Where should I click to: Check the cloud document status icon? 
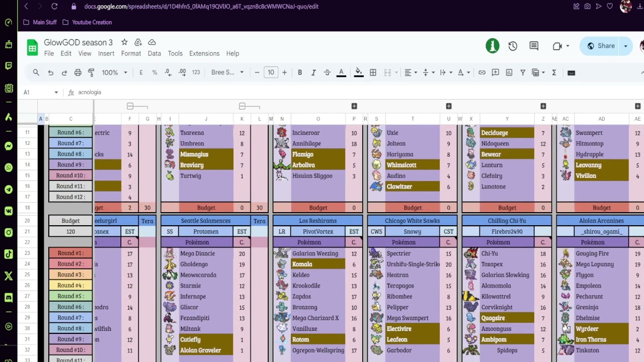coord(152,42)
